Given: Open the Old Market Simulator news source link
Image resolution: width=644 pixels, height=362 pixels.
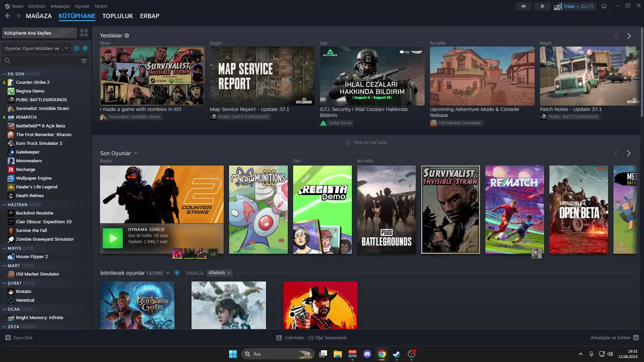Looking at the screenshot, I should [456, 123].
